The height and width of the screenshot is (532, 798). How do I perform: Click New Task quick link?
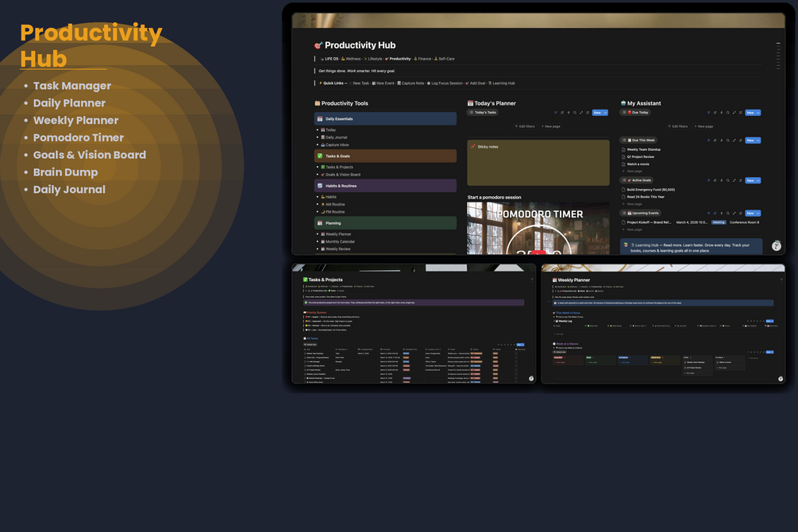(x=359, y=83)
